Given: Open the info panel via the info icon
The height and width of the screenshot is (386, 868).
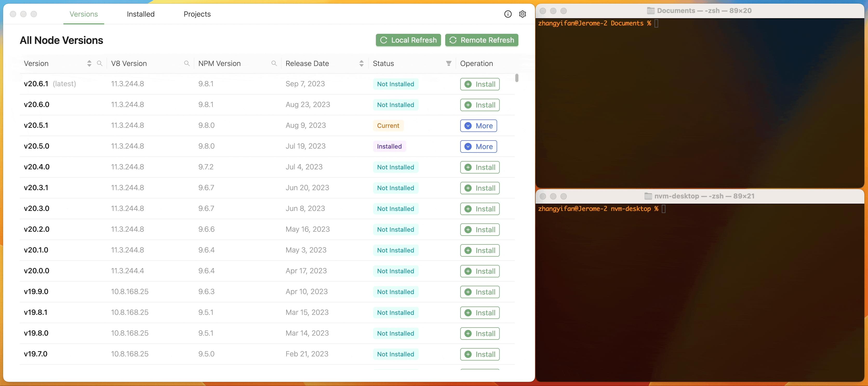Looking at the screenshot, I should [508, 14].
